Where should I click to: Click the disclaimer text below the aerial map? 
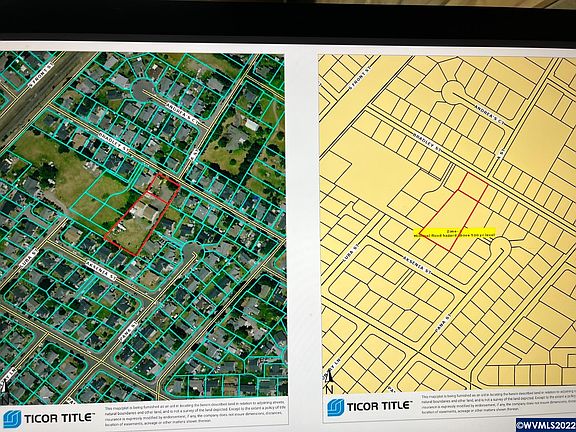point(195,414)
